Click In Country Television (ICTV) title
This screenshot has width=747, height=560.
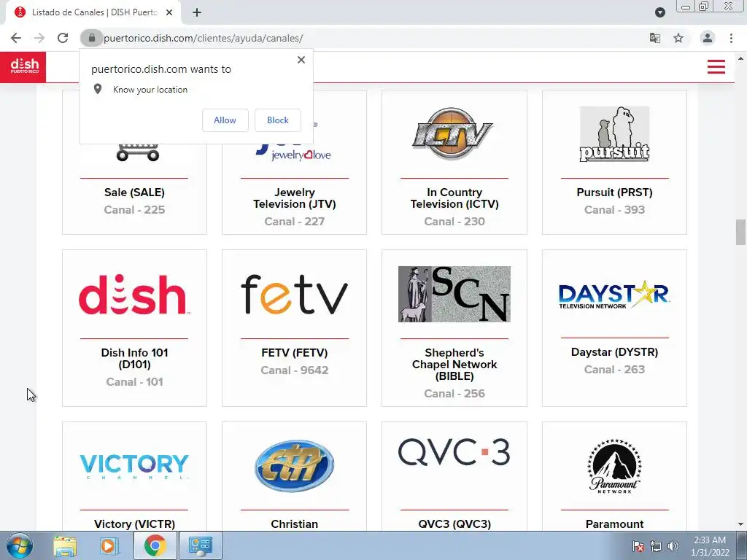click(454, 198)
